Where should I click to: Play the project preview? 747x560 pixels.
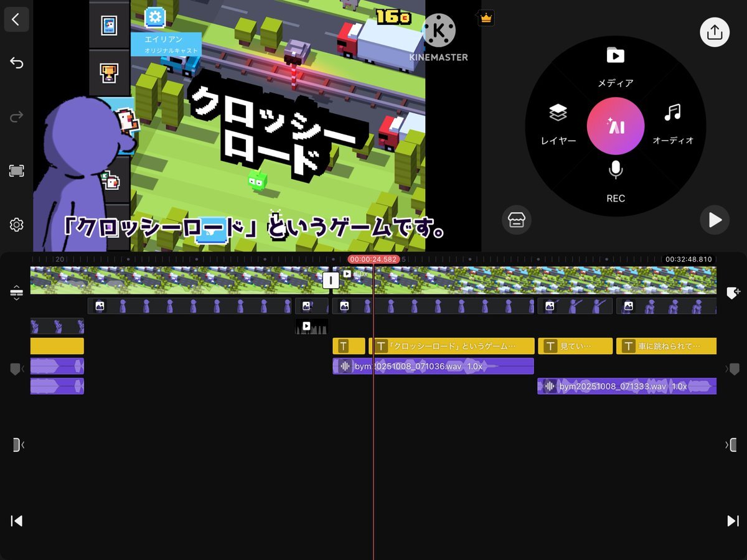(715, 220)
